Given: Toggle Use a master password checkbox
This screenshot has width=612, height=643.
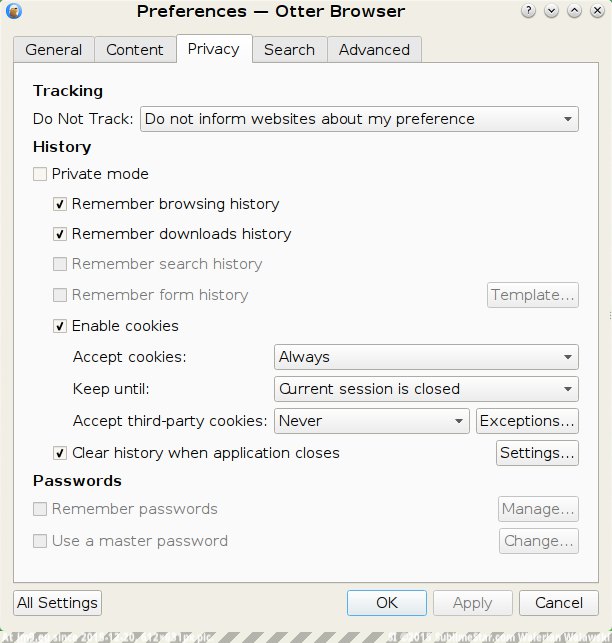Looking at the screenshot, I should 40,541.
